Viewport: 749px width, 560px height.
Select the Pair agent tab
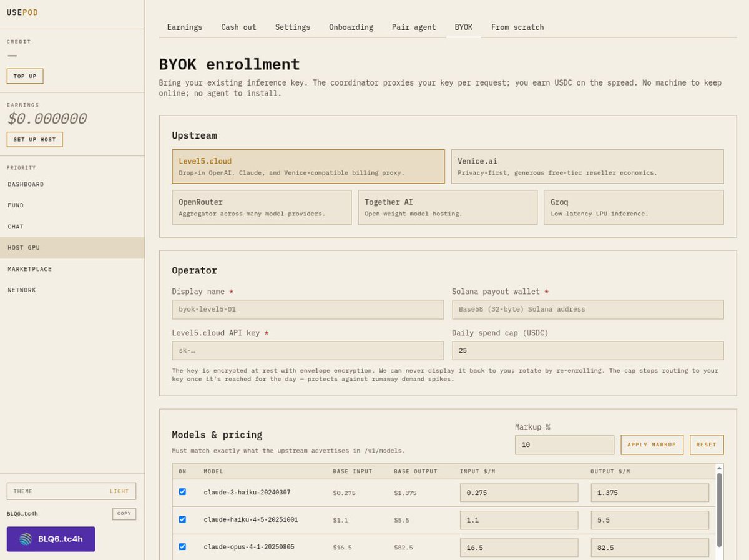click(414, 27)
